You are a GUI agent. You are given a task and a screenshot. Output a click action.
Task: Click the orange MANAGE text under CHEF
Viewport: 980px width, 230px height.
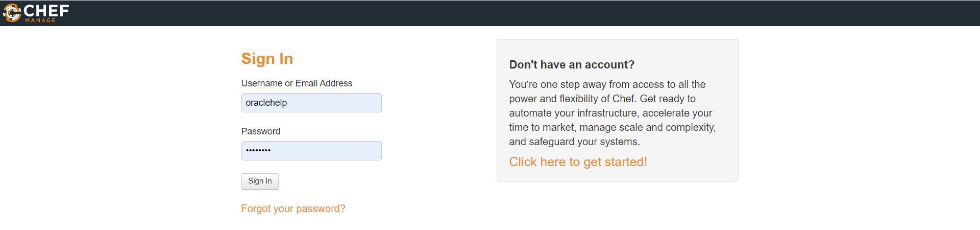[40, 20]
